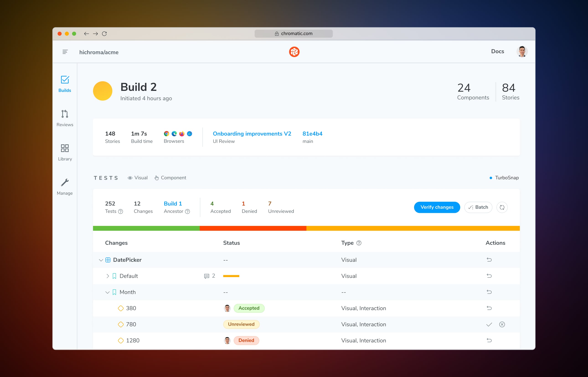Open the Docs menu item
588x377 pixels.
click(498, 51)
